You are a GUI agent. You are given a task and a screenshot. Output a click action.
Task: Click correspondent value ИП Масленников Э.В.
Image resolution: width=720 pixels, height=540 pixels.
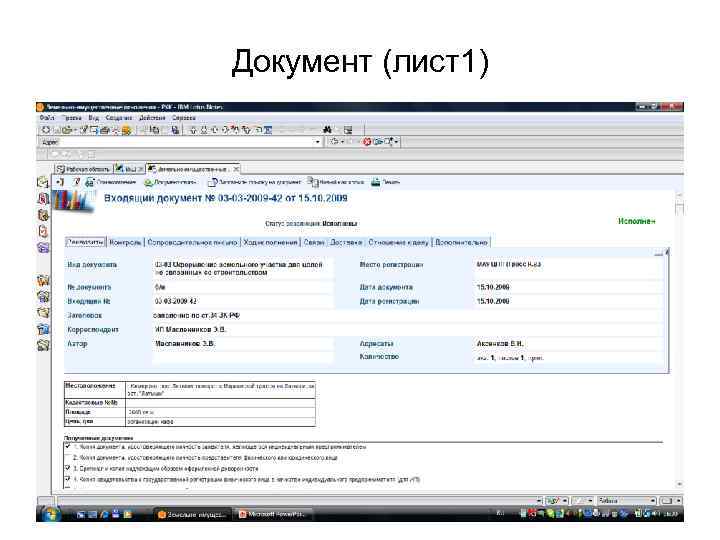[x=191, y=330]
